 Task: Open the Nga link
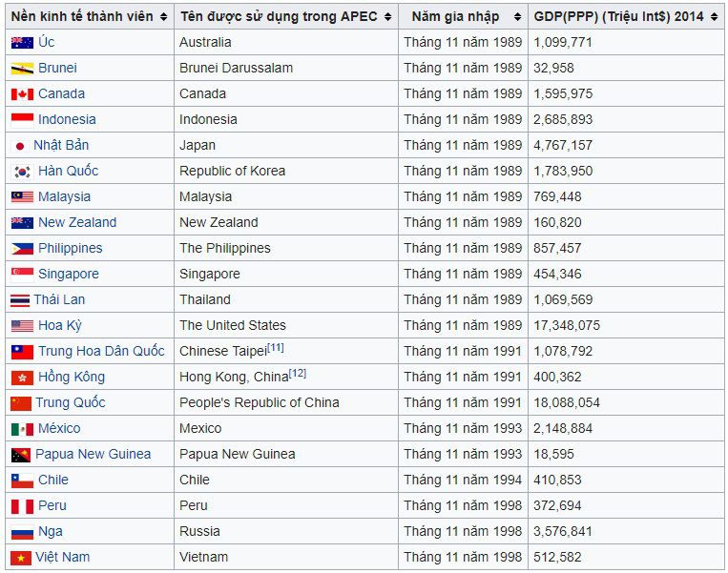pos(51,532)
